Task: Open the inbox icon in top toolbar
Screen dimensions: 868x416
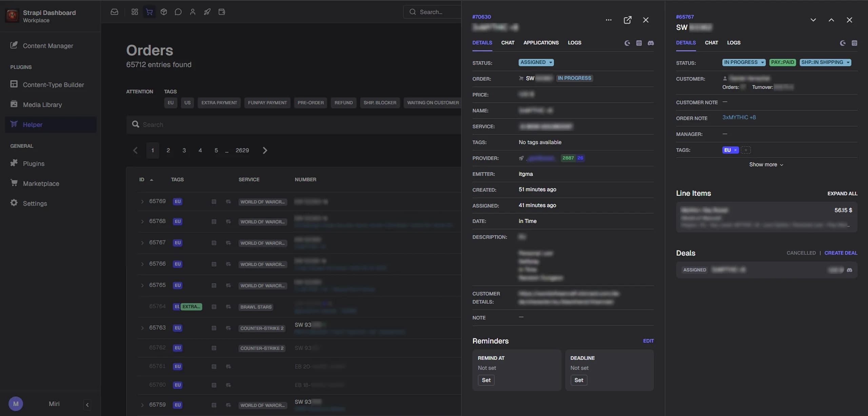Action: click(x=114, y=12)
